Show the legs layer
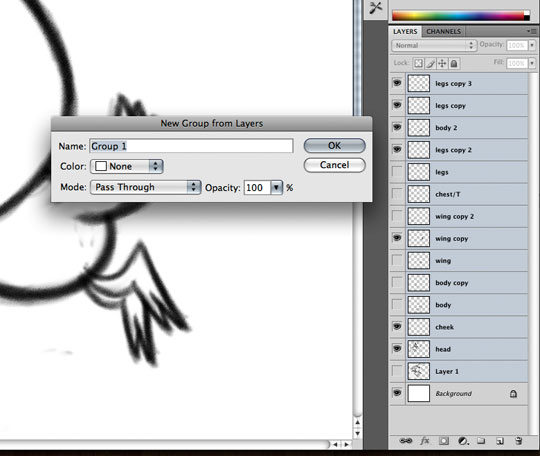540x456 pixels. [397, 172]
